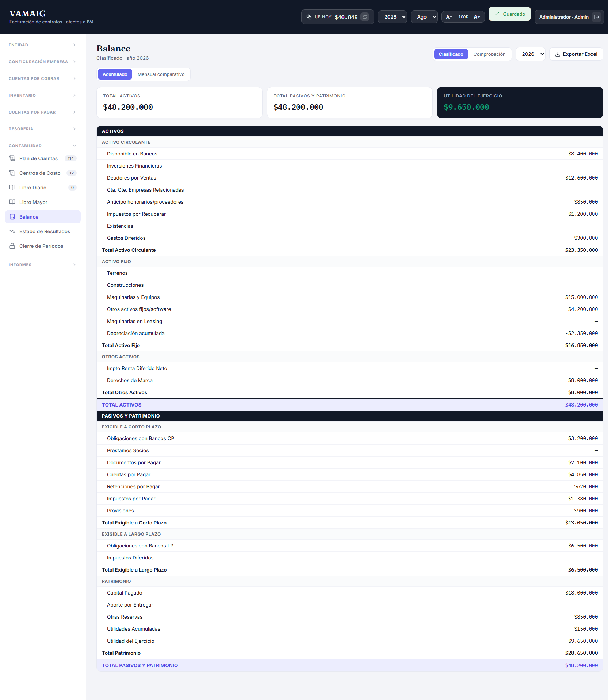The width and height of the screenshot is (608, 700).
Task: Expand Cuentas por Pagar section
Action: [x=43, y=112]
